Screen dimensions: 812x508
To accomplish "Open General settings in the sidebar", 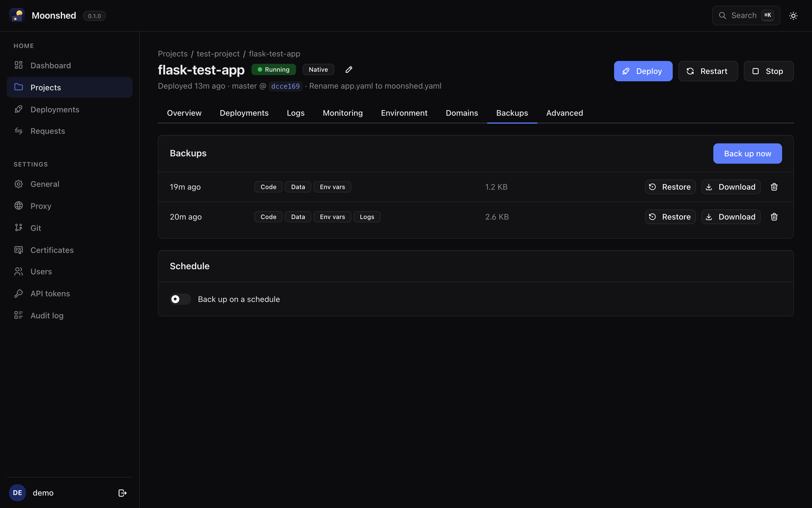I will pyautogui.click(x=69, y=184).
